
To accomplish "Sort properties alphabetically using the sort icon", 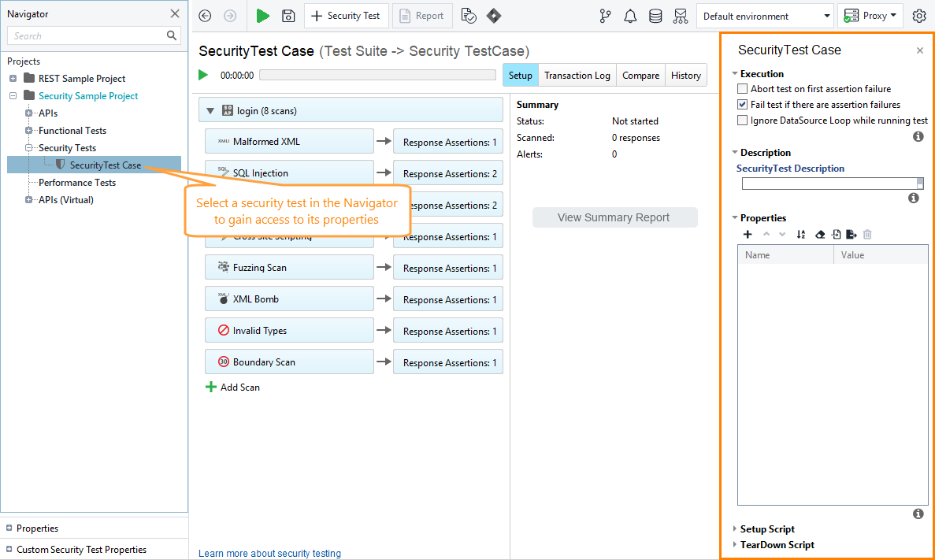I will tap(801, 234).
